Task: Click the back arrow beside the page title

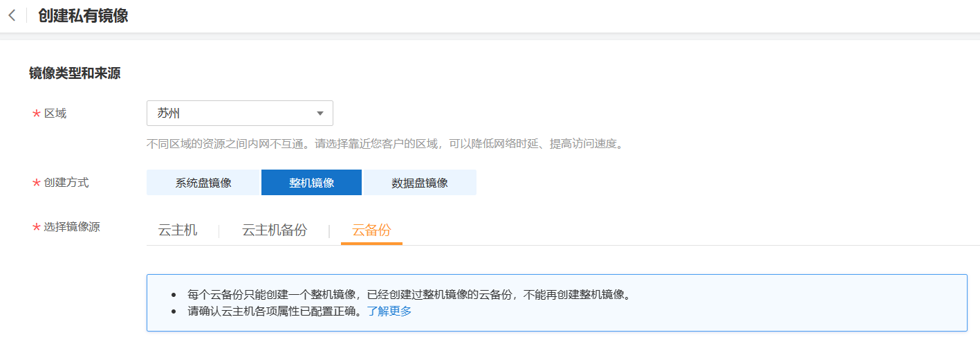Action: pos(12,16)
